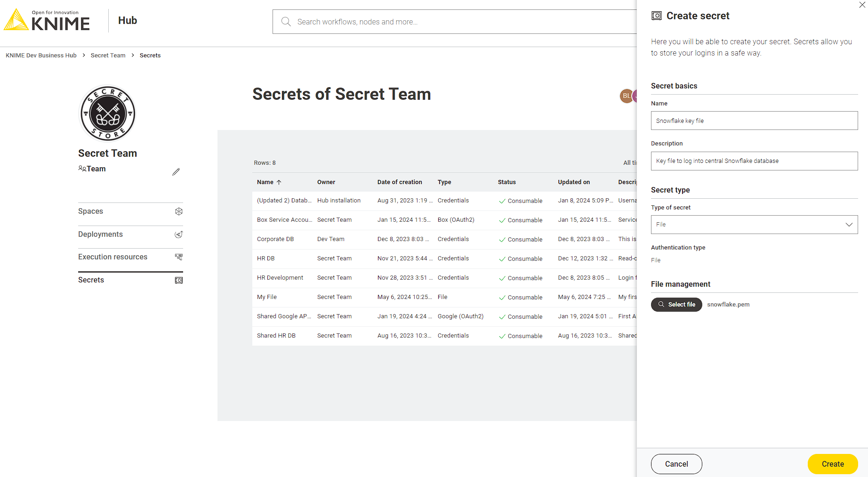Click the Deployments icon in sidebar
This screenshot has height=477, width=868.
click(179, 234)
